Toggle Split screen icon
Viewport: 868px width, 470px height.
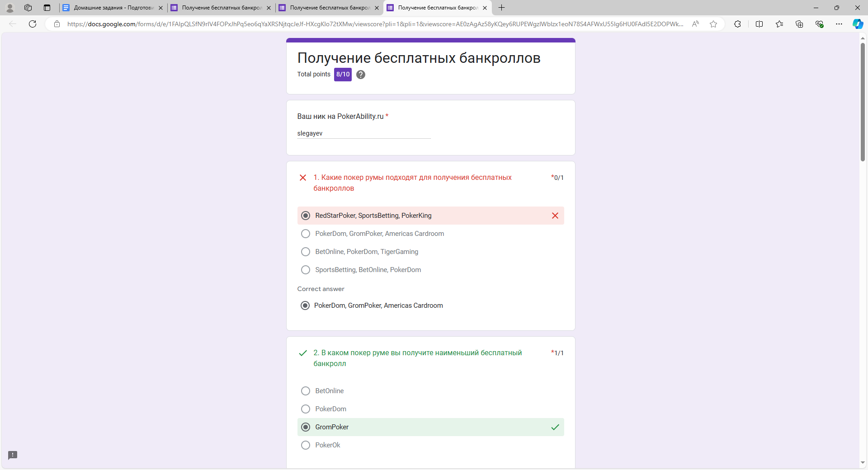pyautogui.click(x=759, y=24)
